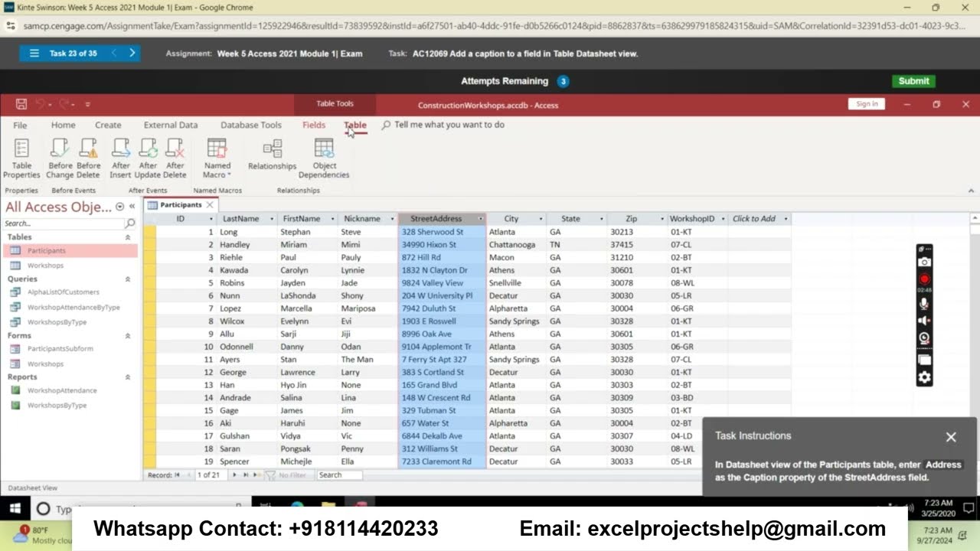Screen dimensions: 980x551
Task: Click the next record navigation arrow
Action: tap(235, 475)
